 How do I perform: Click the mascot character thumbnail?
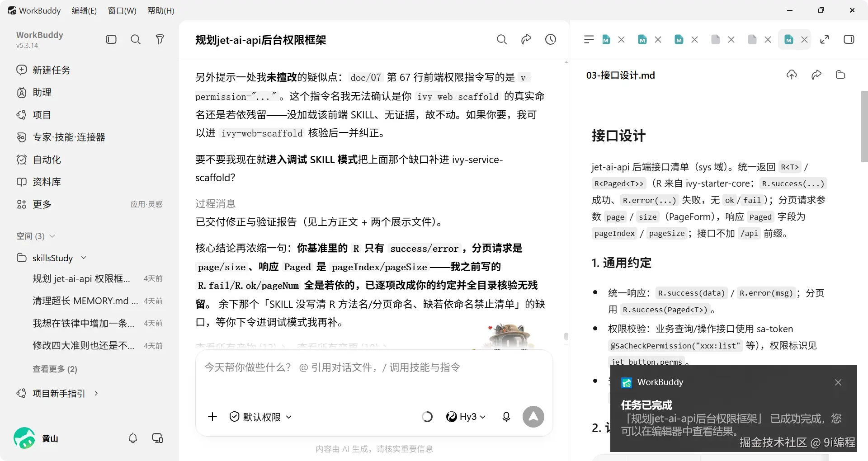click(509, 336)
